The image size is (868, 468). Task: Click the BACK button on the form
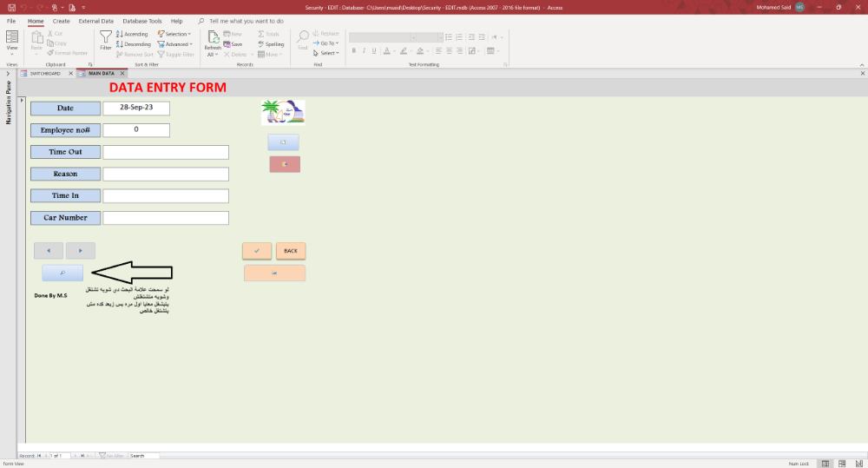[x=291, y=251]
